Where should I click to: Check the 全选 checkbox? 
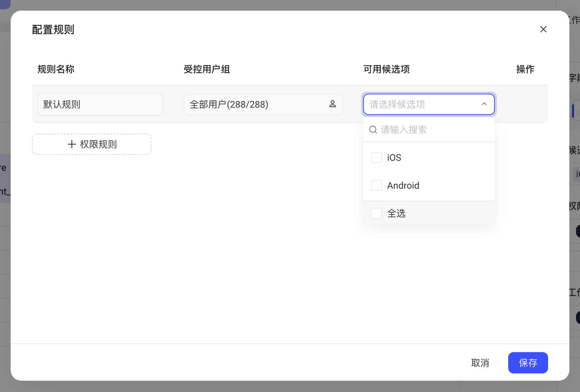376,213
